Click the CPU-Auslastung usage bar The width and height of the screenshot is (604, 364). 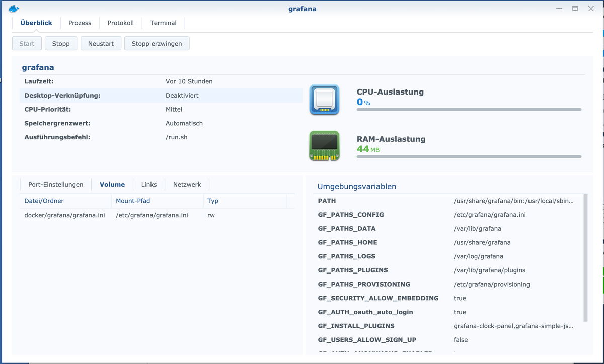pos(469,109)
